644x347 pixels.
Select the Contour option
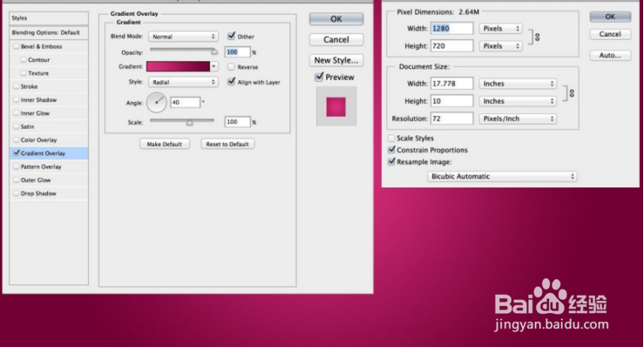(38, 59)
